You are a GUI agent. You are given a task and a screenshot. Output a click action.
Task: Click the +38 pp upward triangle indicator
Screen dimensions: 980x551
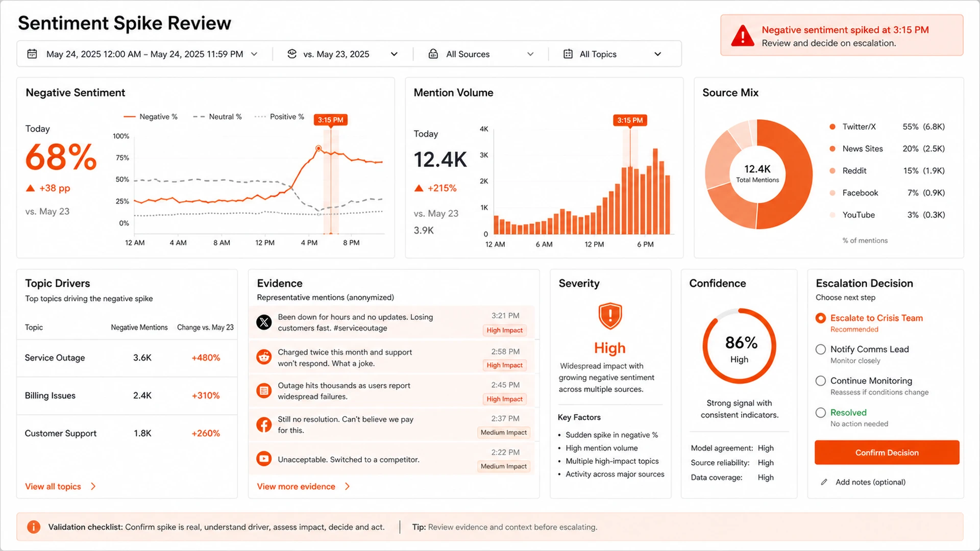pos(31,188)
